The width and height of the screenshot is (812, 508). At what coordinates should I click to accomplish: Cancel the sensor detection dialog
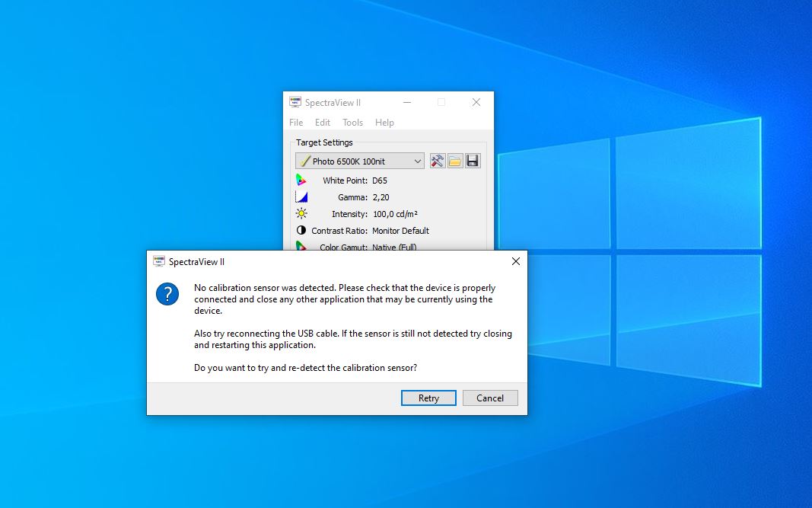490,398
